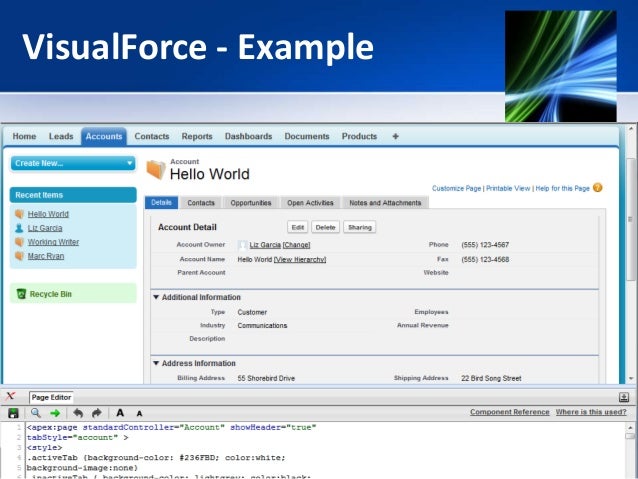
Task: Click the folder icon beside Marc Ryan
Action: pyautogui.click(x=19, y=256)
